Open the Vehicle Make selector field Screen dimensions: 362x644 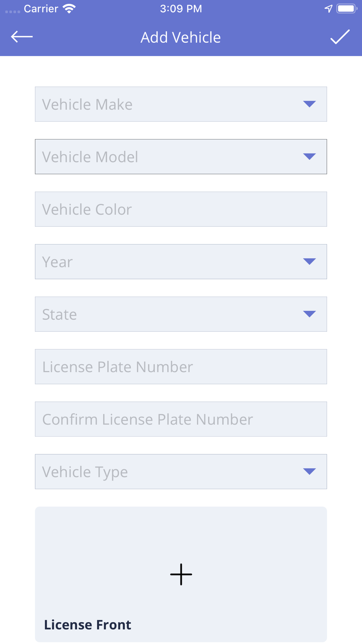(181, 104)
